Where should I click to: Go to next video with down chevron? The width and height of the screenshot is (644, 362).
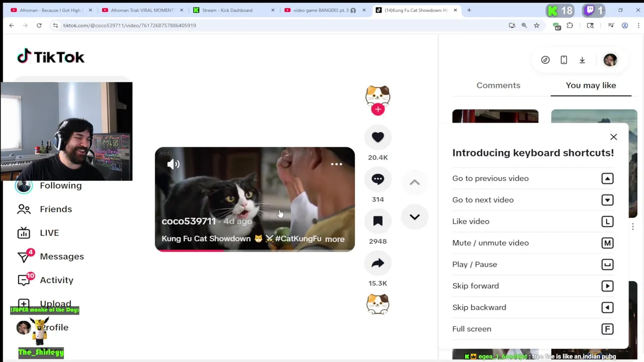(x=415, y=217)
